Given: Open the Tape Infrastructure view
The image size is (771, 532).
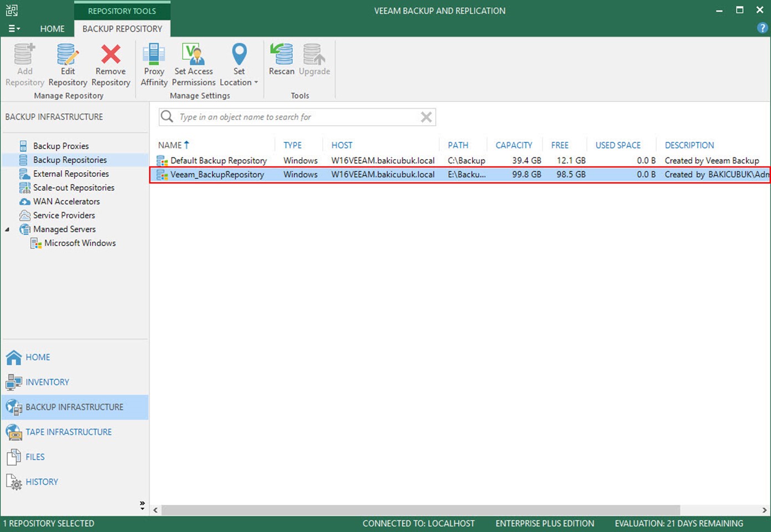Looking at the screenshot, I should click(68, 432).
